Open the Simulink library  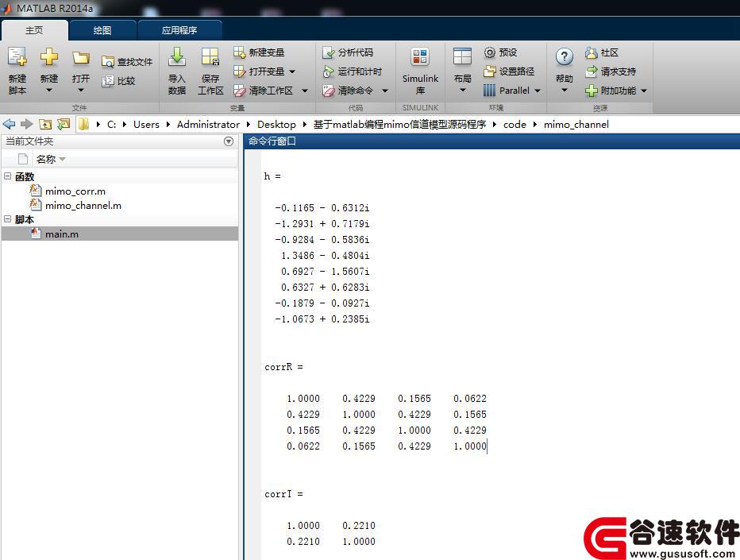pyautogui.click(x=420, y=71)
